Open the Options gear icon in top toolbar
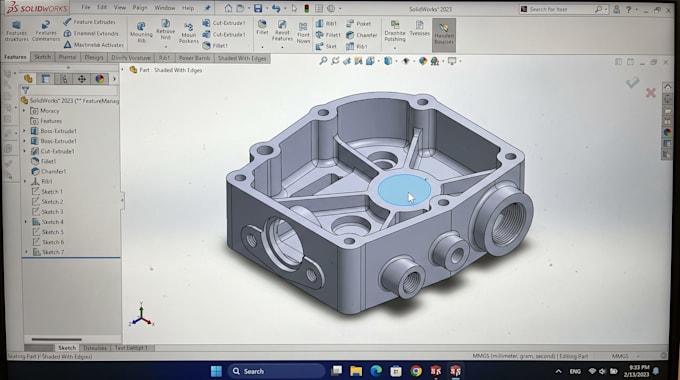Viewport: 680px width, 380px height. pyautogui.click(x=331, y=8)
